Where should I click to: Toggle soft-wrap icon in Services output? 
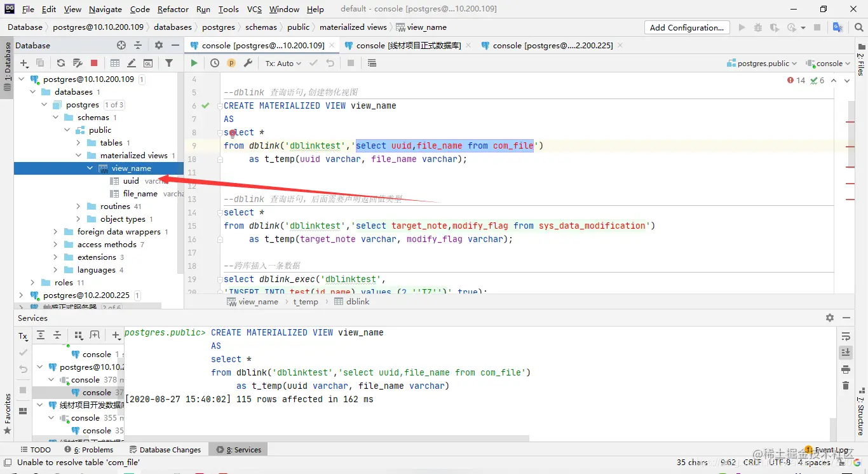[x=846, y=336]
